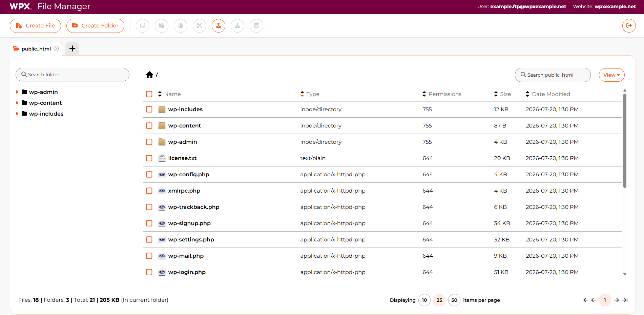
Task: Click the Cut scissors icon
Action: pyautogui.click(x=200, y=26)
